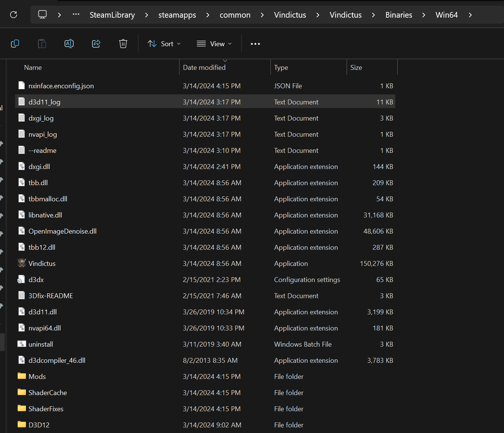Screen dimensions: 504x433
Task: Click the Windows Batch File type cell
Action: 303,344
